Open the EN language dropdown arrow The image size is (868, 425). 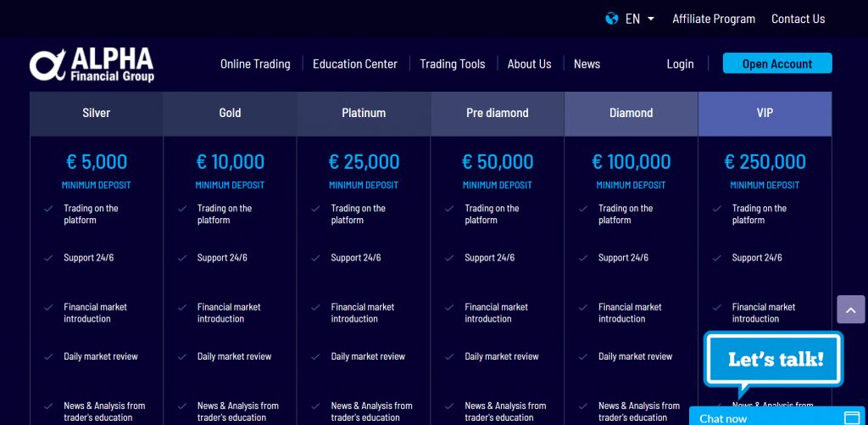tap(651, 19)
